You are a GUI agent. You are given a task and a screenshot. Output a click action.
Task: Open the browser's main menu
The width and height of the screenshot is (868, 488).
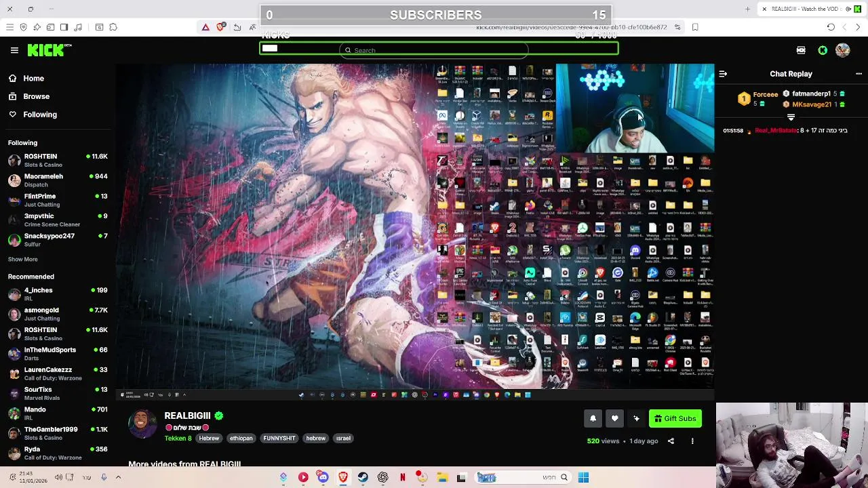coord(9,27)
